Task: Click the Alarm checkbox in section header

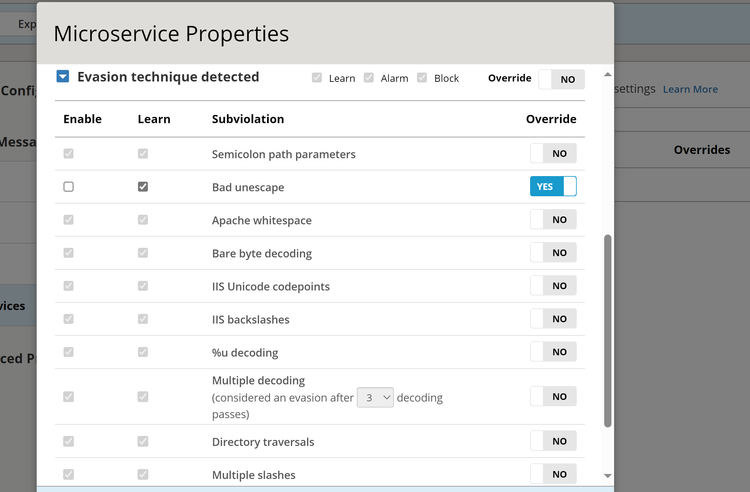Action: (x=369, y=78)
